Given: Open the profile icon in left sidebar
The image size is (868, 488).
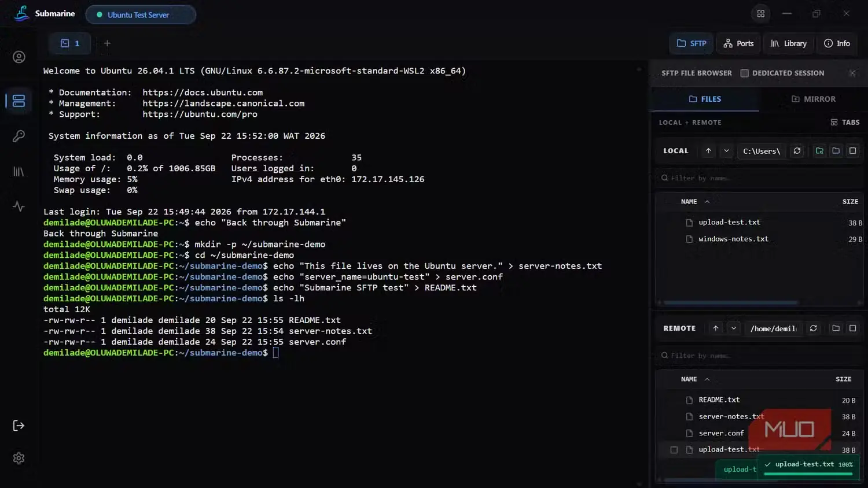Looking at the screenshot, I should click(19, 57).
